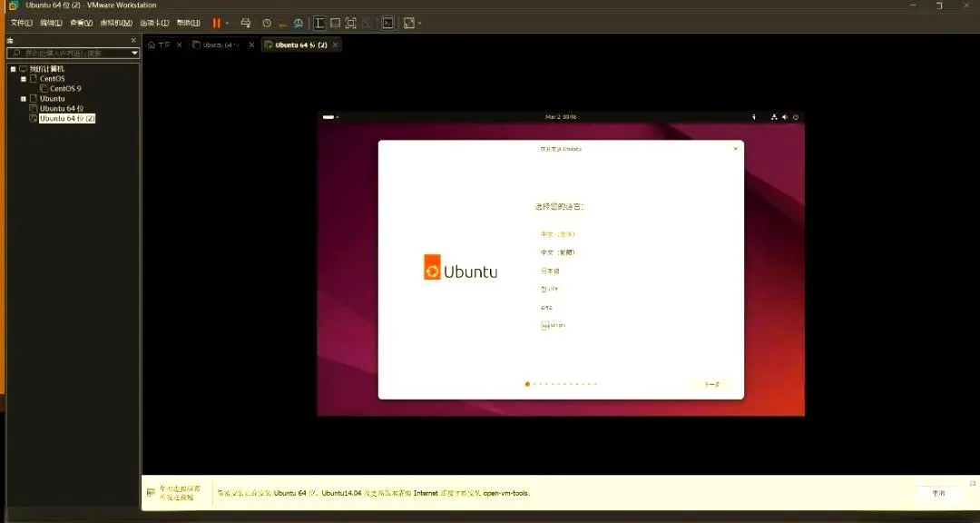The image size is (980, 523).
Task: Select the Korean language option
Action: click(x=549, y=289)
